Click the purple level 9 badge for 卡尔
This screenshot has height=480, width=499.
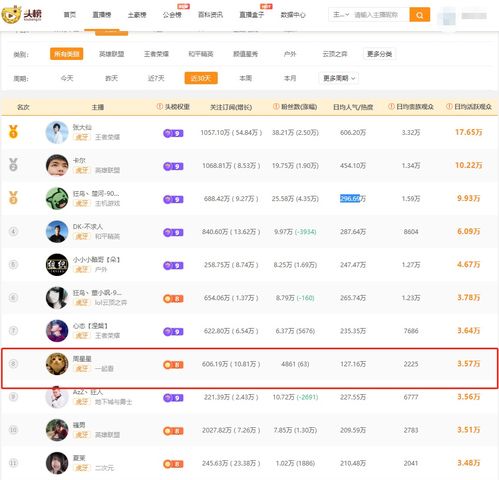(173, 166)
